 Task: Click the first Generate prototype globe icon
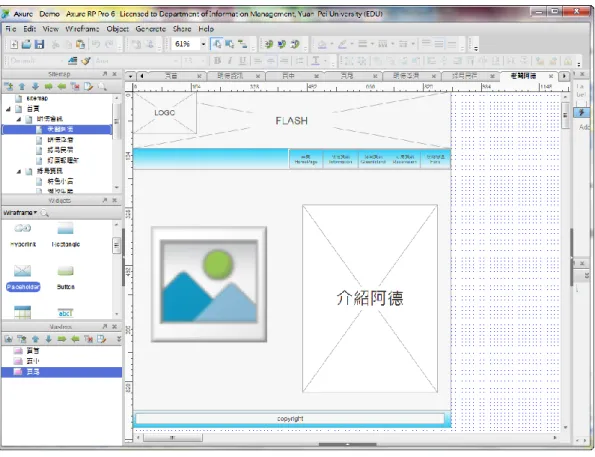(269, 44)
